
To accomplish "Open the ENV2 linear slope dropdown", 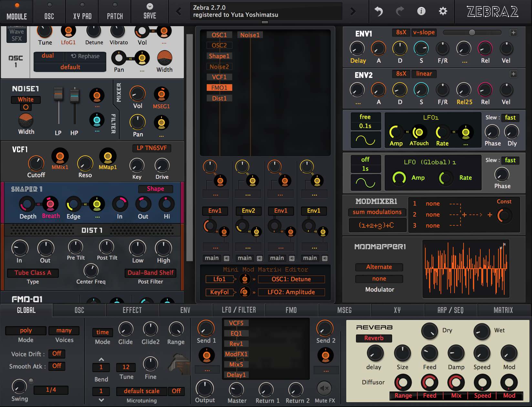I will point(424,74).
